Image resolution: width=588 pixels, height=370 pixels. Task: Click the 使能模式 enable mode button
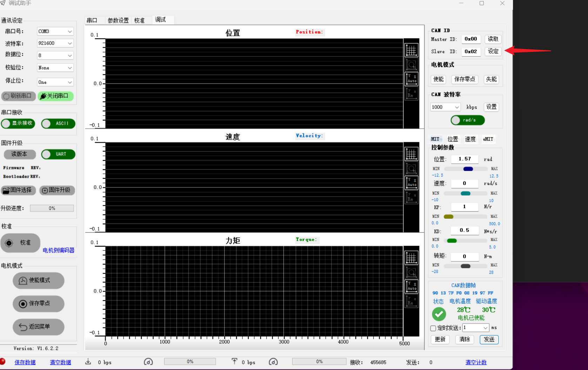tap(39, 281)
